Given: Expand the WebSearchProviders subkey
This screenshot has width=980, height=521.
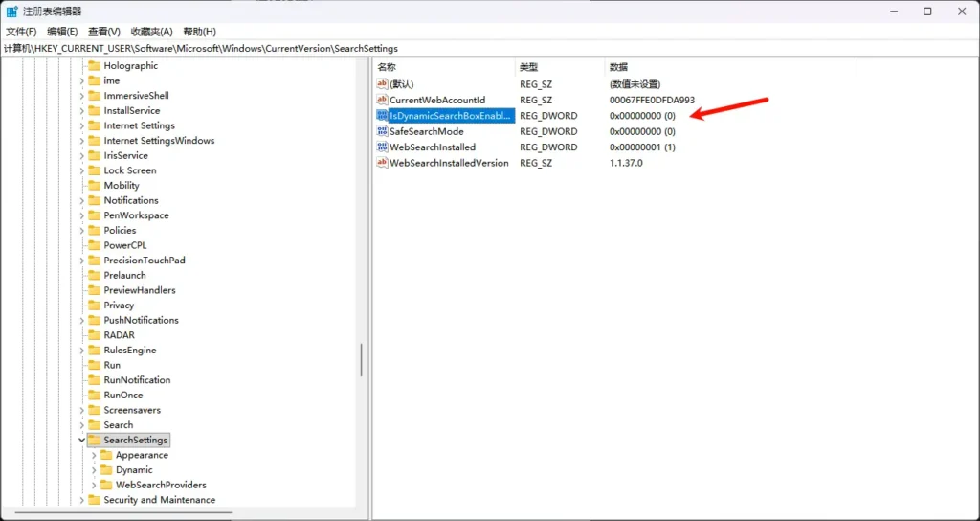Looking at the screenshot, I should coord(94,486).
